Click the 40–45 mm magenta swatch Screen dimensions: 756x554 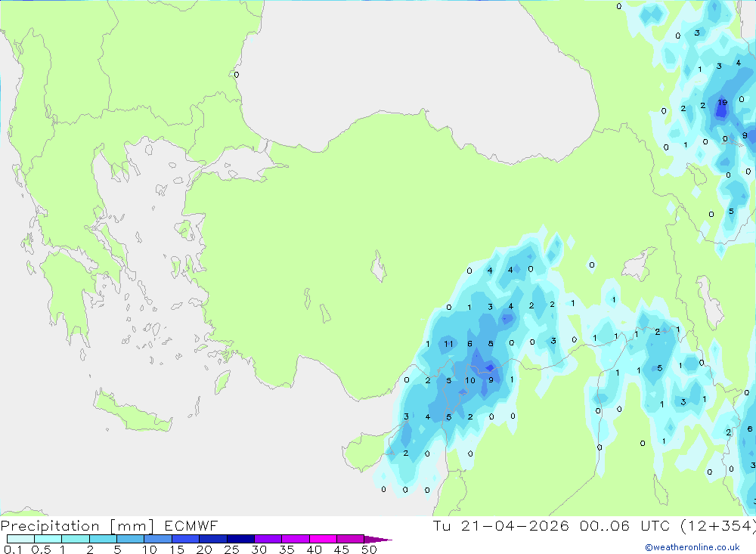[x=323, y=539]
